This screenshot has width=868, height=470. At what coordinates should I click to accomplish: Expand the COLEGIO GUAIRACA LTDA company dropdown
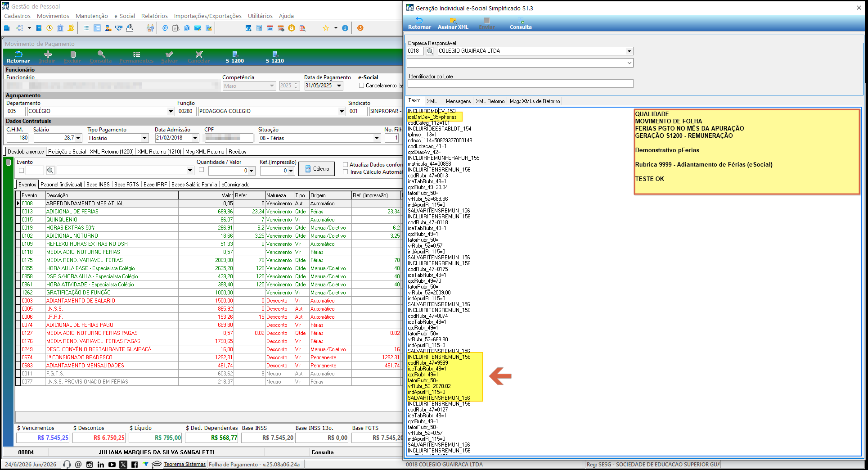[629, 51]
